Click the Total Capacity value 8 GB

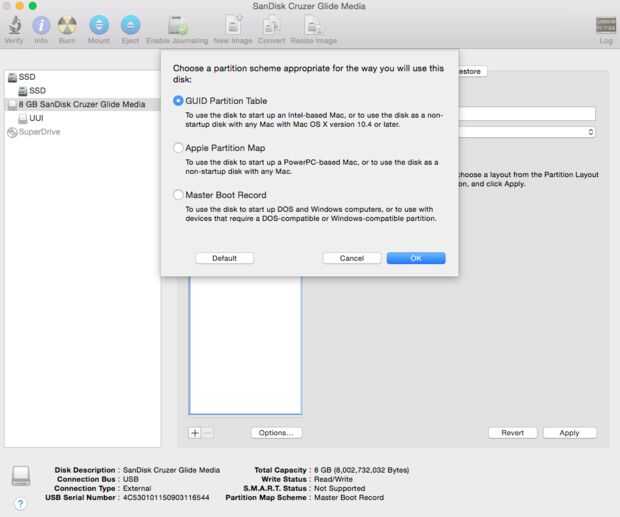pos(361,470)
